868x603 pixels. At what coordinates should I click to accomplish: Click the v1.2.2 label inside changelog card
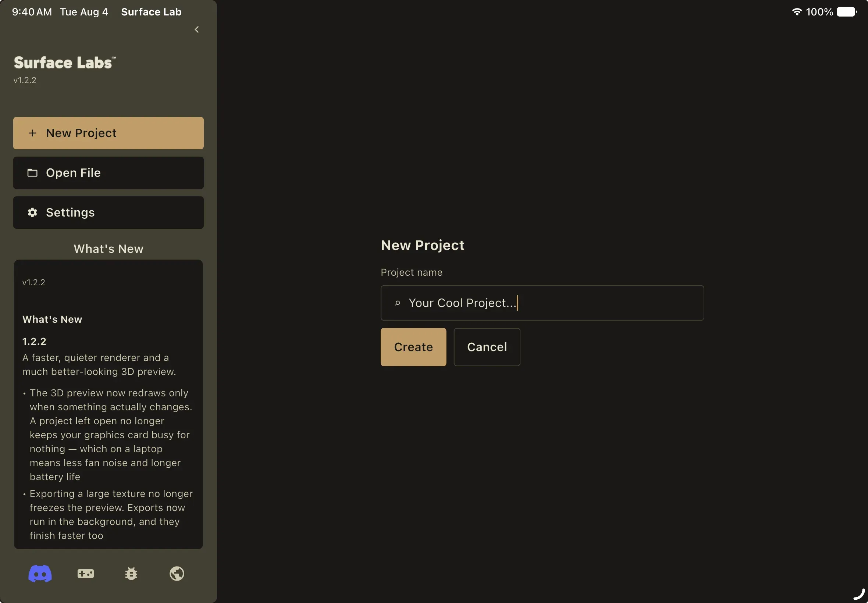[33, 282]
